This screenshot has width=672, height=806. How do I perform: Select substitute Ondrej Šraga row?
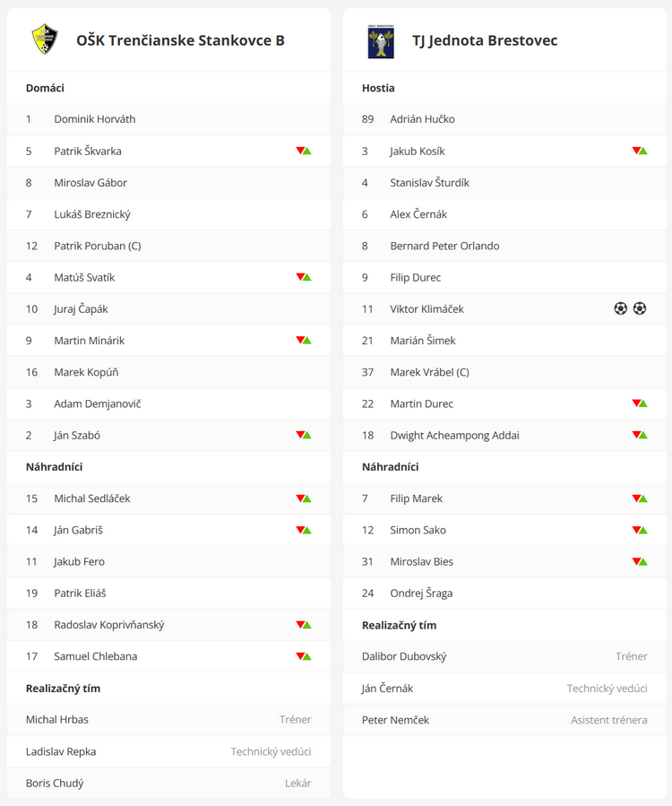[504, 594]
